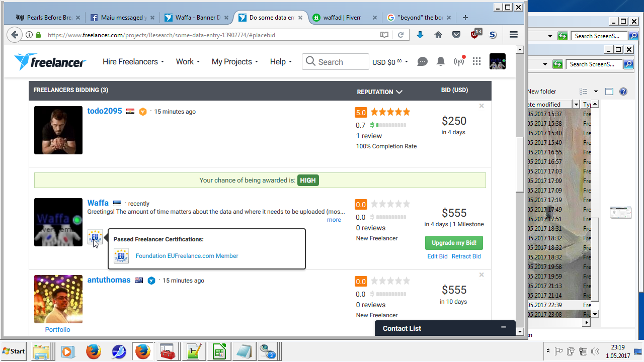
Task: Expand the Hire Freelancers menu
Action: (x=133, y=62)
